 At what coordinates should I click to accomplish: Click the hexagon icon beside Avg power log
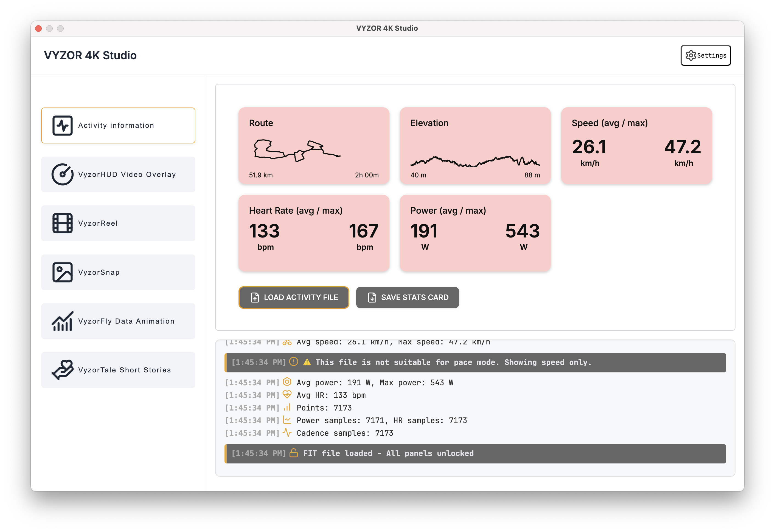pos(287,382)
